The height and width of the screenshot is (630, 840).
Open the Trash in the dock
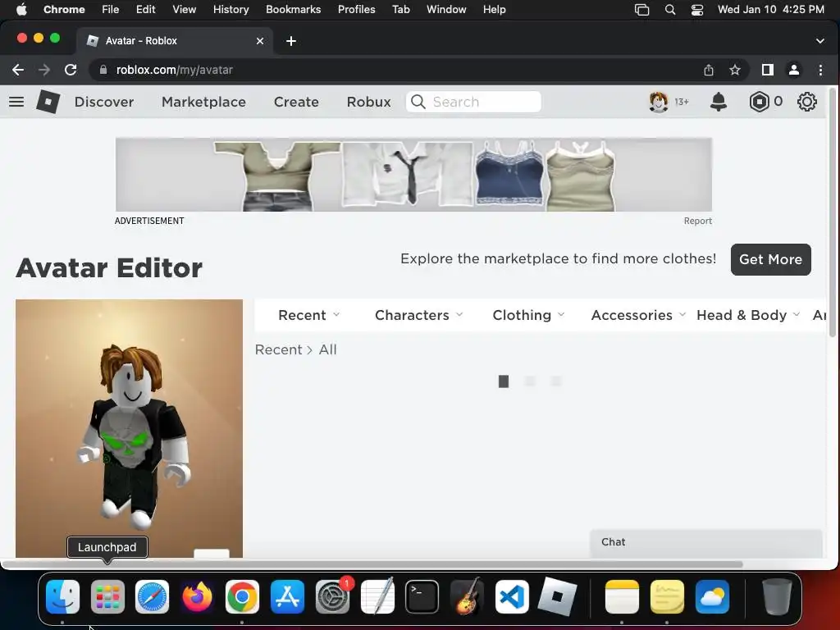[777, 597]
